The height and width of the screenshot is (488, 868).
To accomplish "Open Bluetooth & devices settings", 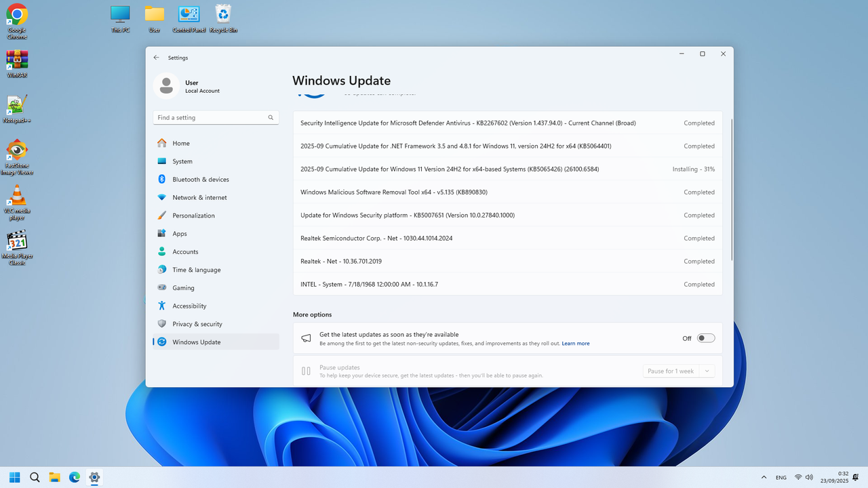I will coord(216,180).
